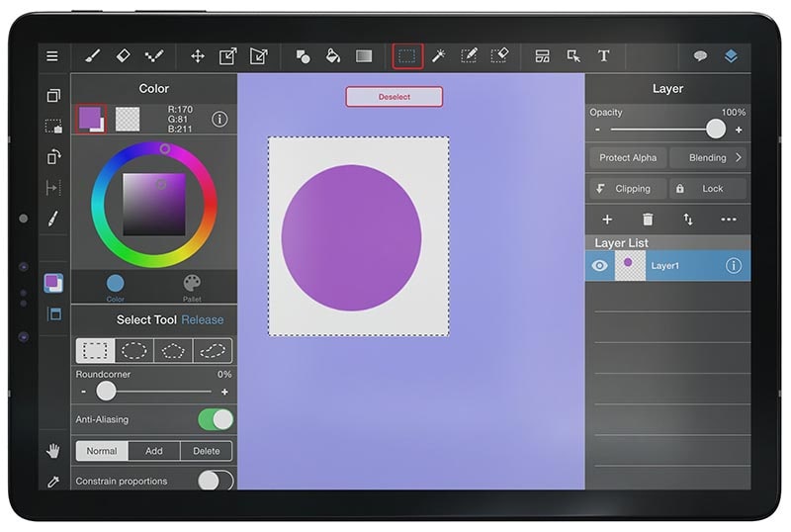The image size is (791, 532).
Task: Open color info button beside RGB values
Action: click(220, 120)
